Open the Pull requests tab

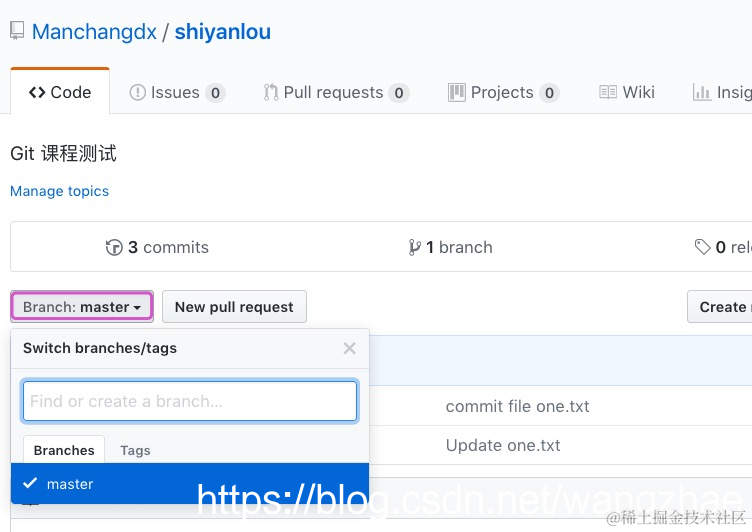pyautogui.click(x=336, y=92)
